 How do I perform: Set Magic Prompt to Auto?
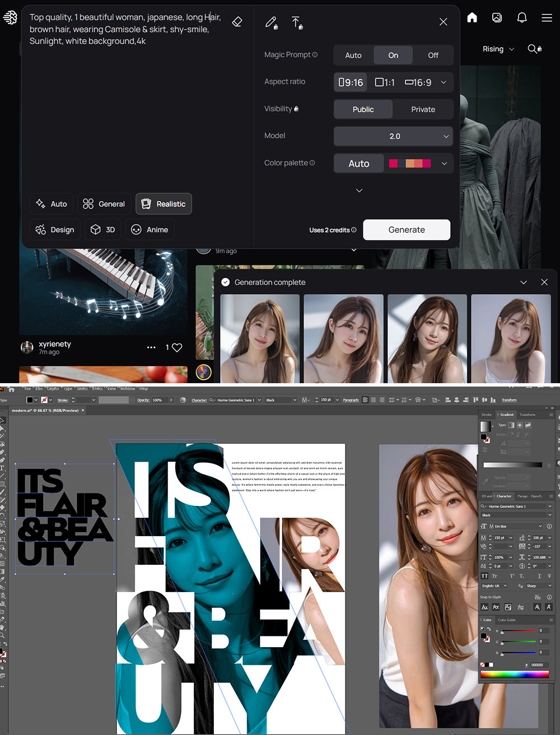[353, 55]
